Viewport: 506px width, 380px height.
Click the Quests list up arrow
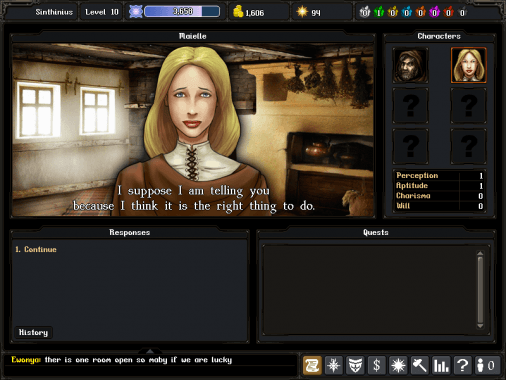480,253
